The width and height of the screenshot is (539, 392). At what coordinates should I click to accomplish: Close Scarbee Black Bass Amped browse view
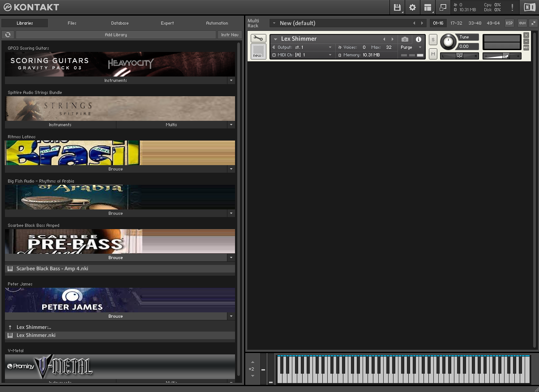[x=116, y=258]
